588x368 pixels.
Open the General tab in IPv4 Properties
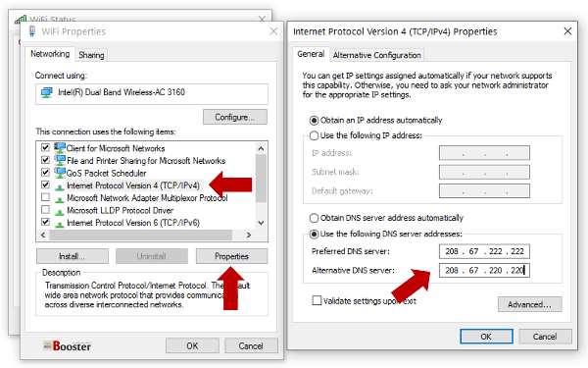coord(311,54)
